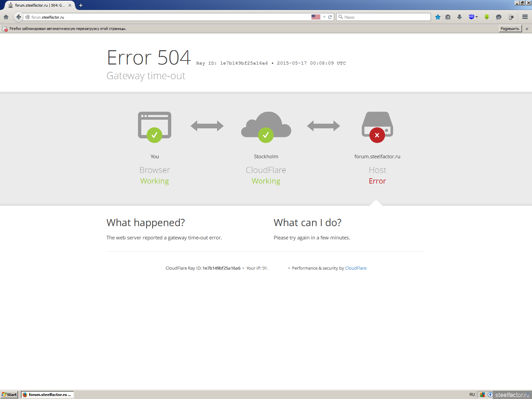Click the red 'Error' host status
532x399 pixels.
click(x=377, y=181)
